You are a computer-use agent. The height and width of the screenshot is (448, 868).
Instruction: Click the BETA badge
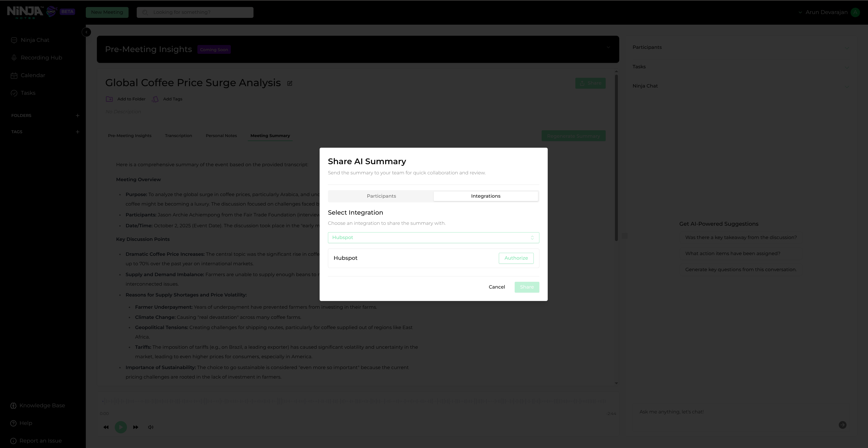click(67, 12)
